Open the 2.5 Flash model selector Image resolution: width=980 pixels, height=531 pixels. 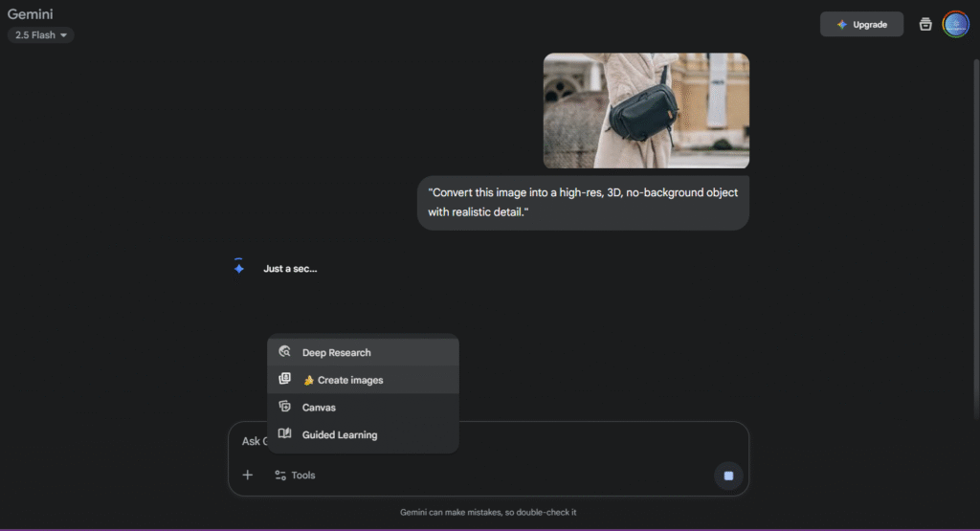pyautogui.click(x=41, y=35)
